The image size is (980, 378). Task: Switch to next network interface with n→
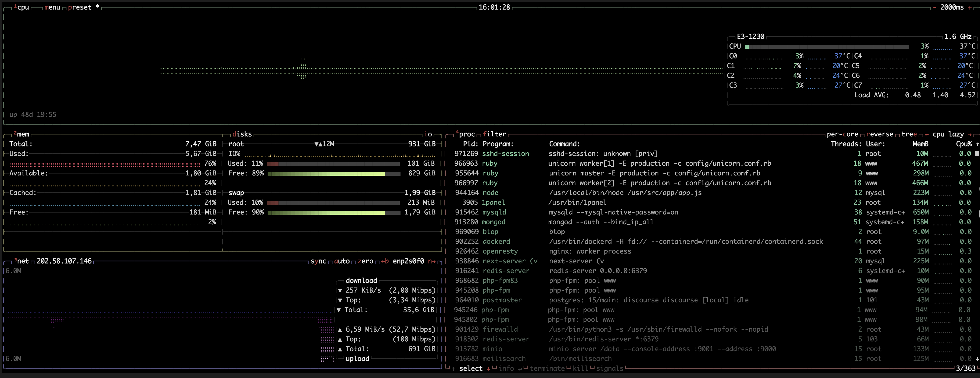432,261
